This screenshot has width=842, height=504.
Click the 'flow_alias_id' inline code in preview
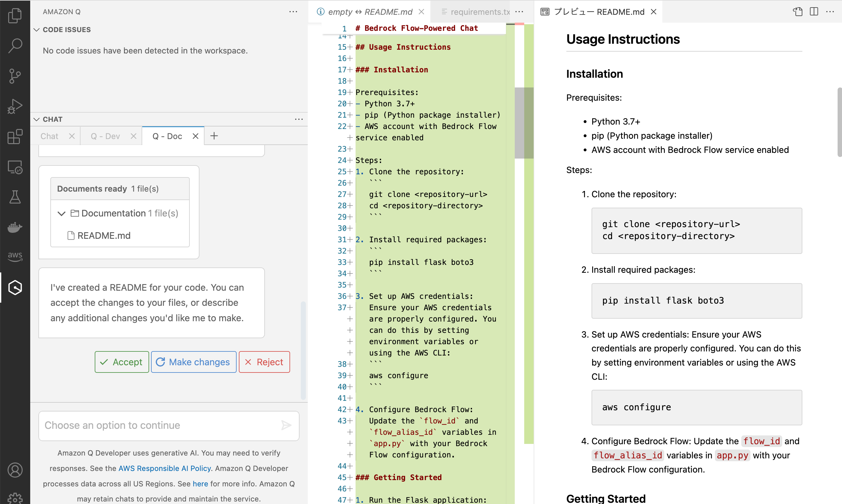coord(627,455)
